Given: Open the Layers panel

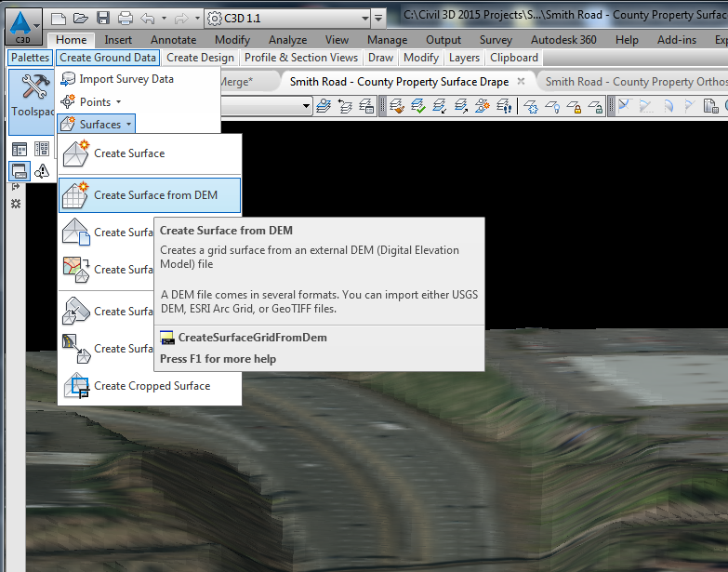Looking at the screenshot, I should click(x=464, y=58).
